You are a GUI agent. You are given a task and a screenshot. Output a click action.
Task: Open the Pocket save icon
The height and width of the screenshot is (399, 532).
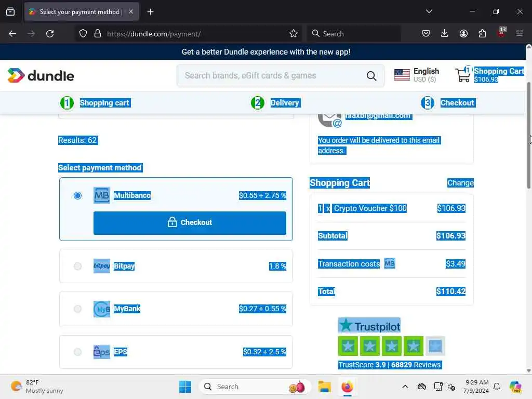[426, 34]
